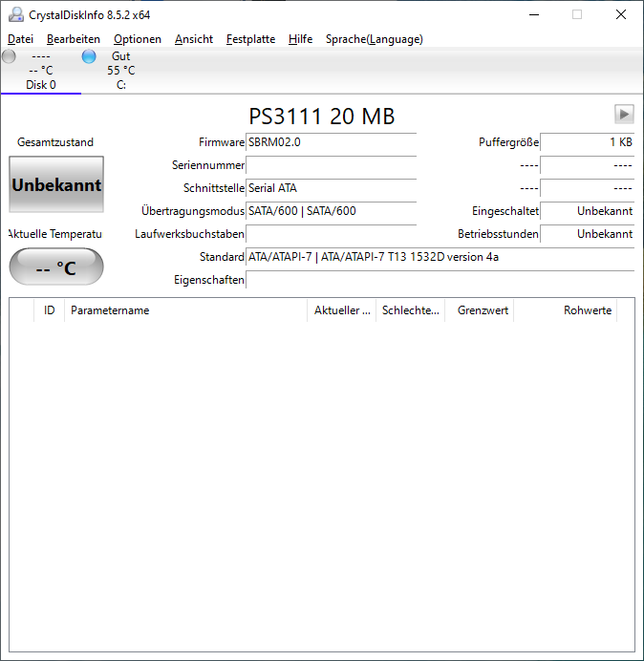Viewport: 644px width, 661px height.
Task: Click the Rohwerte column header
Action: 565,310
